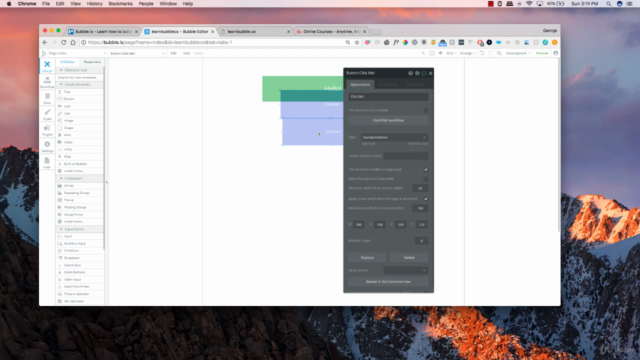Open the Styles section icon
This screenshot has width=640, height=360.
(47, 114)
